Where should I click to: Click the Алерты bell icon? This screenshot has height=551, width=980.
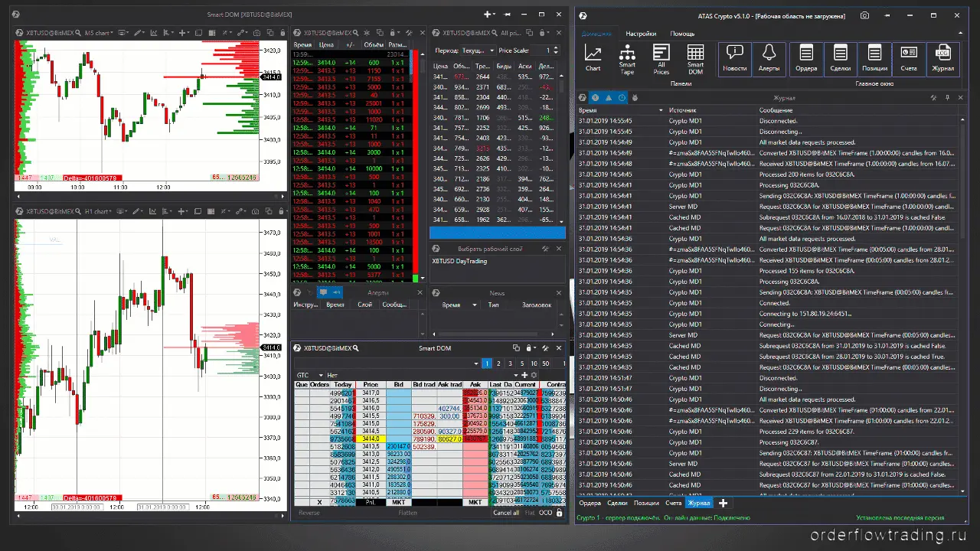(769, 58)
